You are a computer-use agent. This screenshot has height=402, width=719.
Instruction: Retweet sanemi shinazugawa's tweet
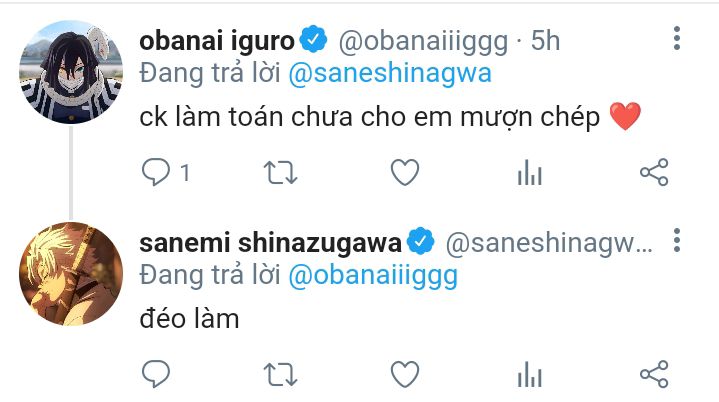coord(280,374)
